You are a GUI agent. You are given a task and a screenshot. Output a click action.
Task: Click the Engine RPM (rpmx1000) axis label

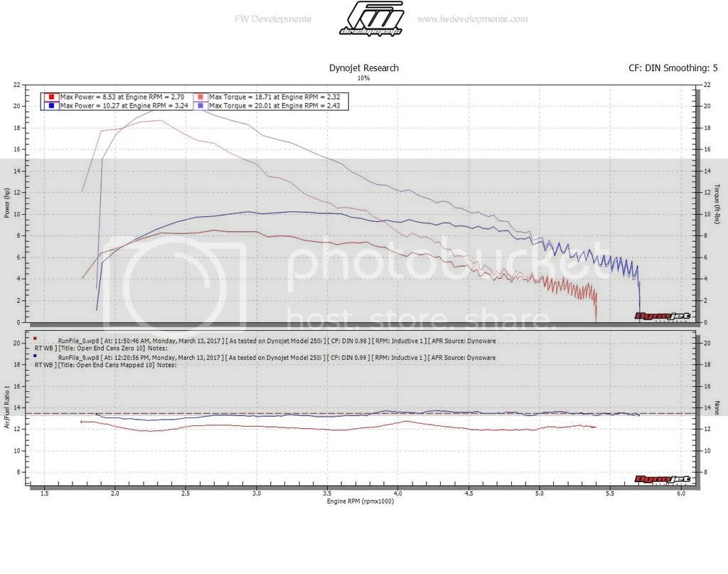[360, 501]
